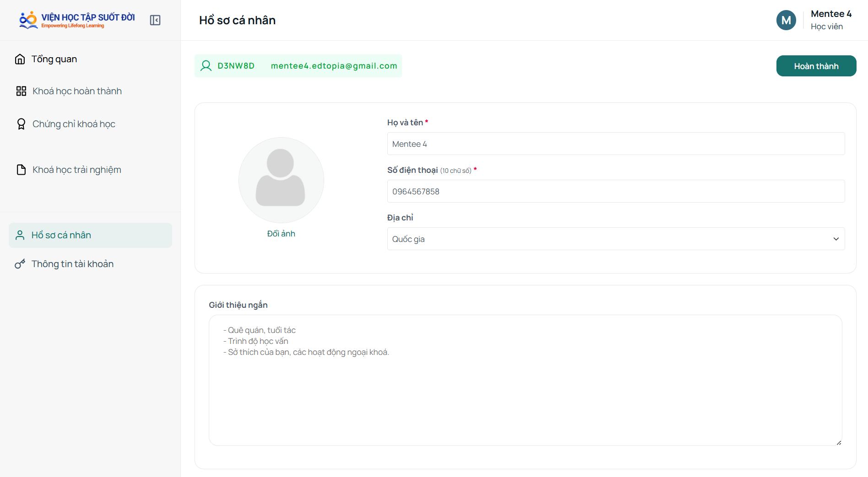Click the Tổng quan home icon
Image resolution: width=868 pixels, height=477 pixels.
click(x=20, y=59)
